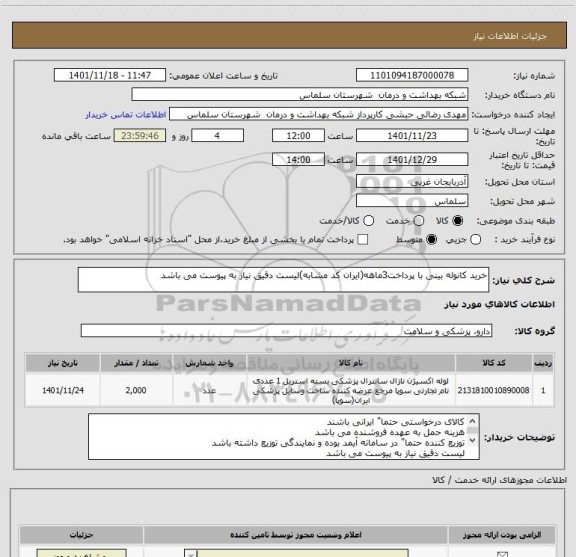Click the need number field 1101094187000078
Viewport: 576px width, 557px height.
pos(412,75)
